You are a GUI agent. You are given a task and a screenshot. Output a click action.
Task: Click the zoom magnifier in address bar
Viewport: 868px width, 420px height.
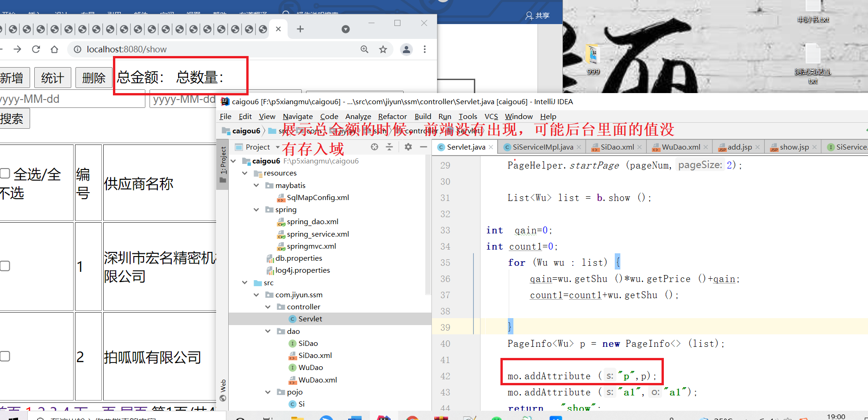(364, 49)
